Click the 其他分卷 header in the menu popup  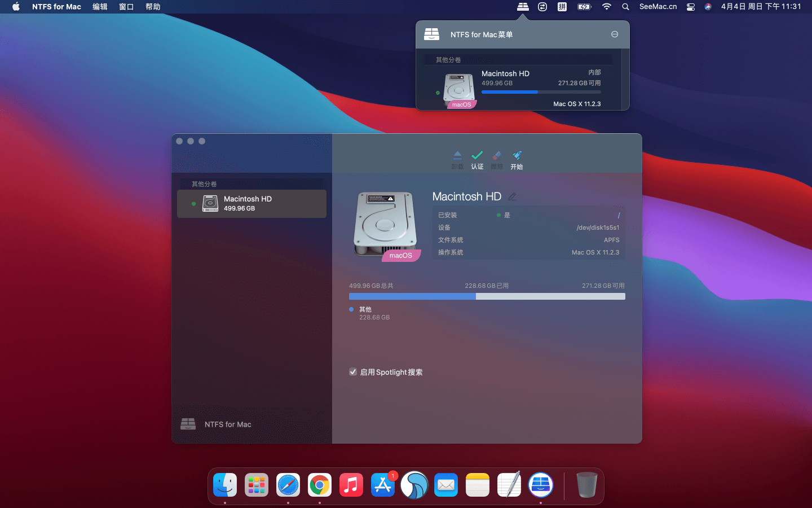(x=448, y=60)
